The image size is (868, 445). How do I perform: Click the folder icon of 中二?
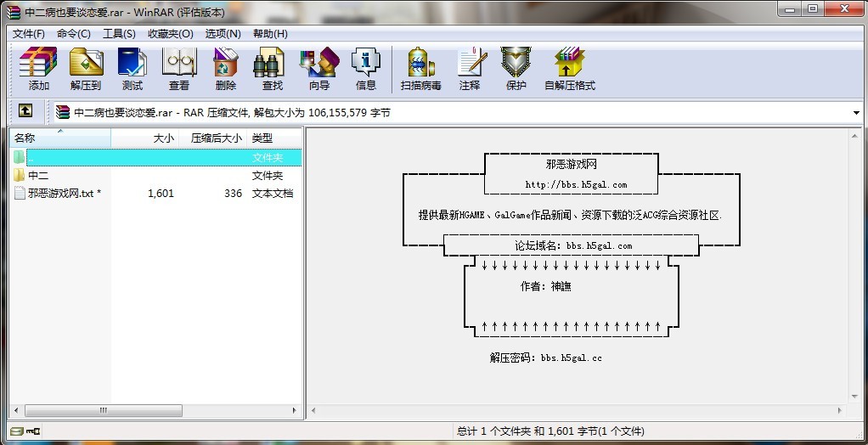tap(20, 176)
